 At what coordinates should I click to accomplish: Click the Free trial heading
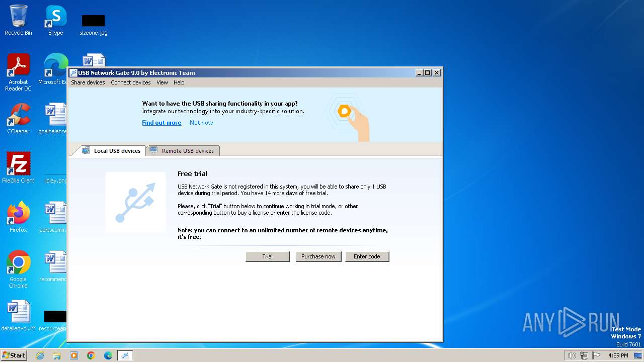192,173
